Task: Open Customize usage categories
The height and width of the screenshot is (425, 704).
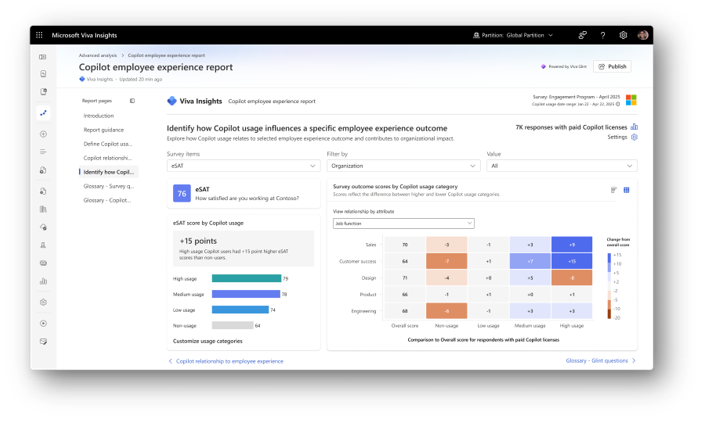Action: pyautogui.click(x=207, y=341)
